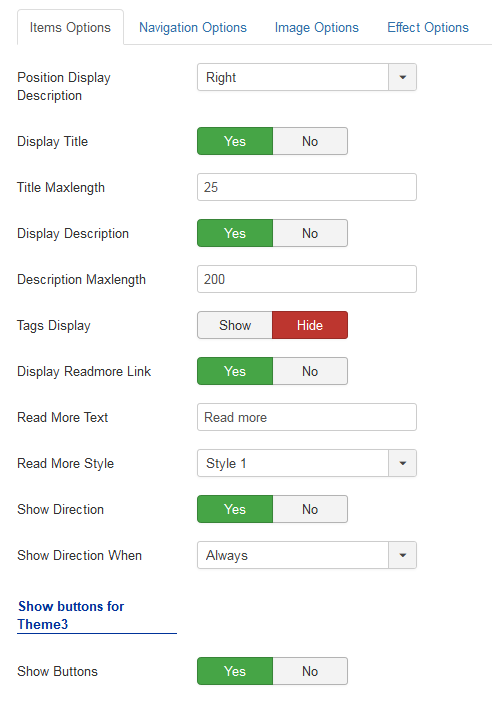
Task: Click Yes for Show Direction
Action: point(235,509)
